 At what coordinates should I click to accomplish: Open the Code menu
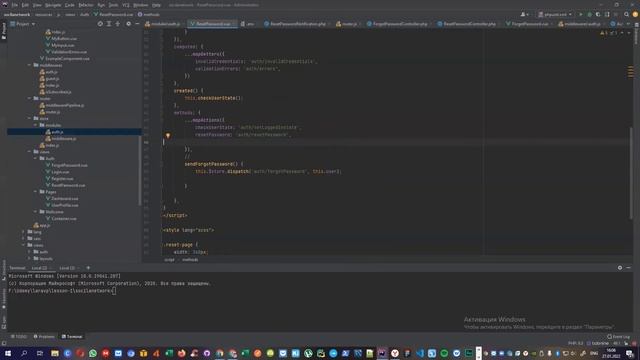point(70,5)
